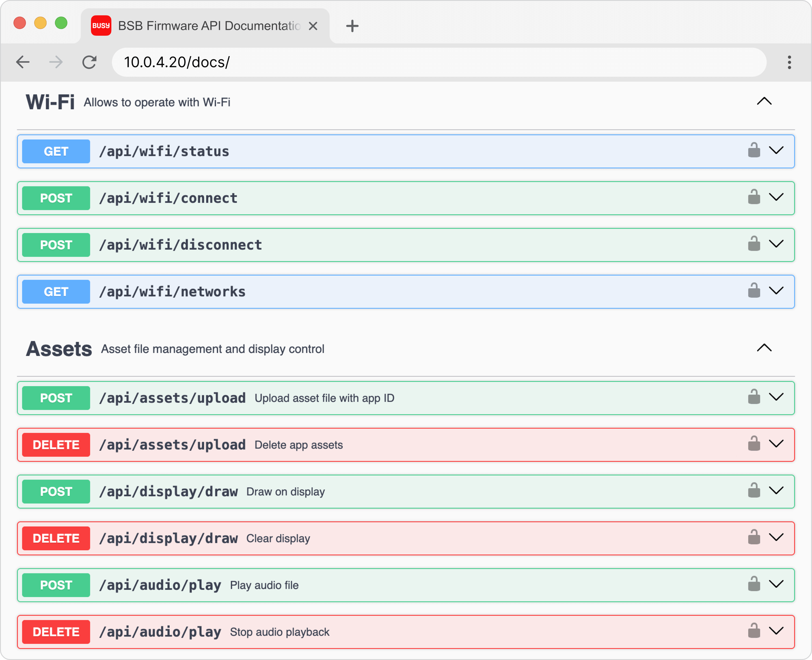The image size is (812, 660).
Task: Collapse the Wi-Fi section chevron
Action: (764, 102)
